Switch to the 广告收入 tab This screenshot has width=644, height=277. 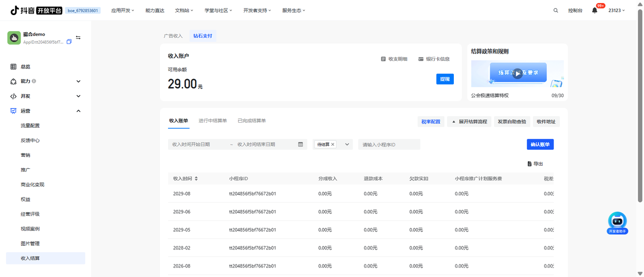pyautogui.click(x=173, y=36)
